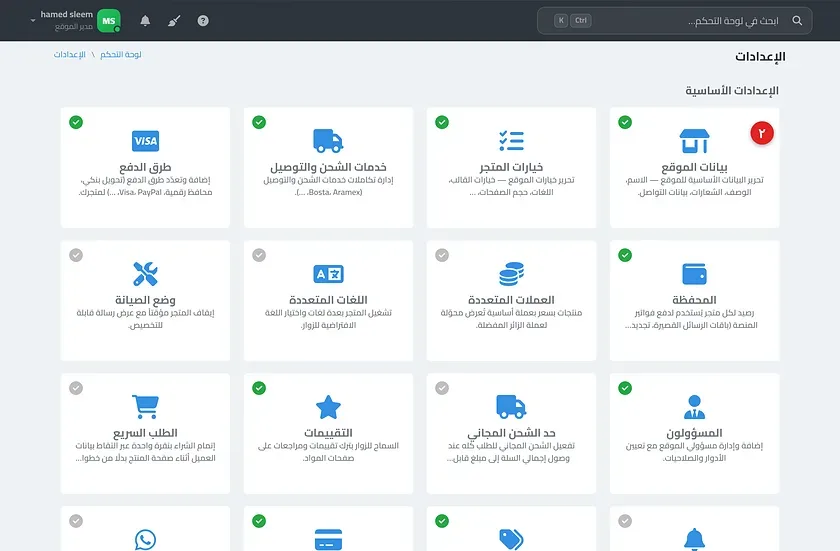840x551 pixels.
Task: Click the wrench tools icon of وضع الصيانة
Action: [x=146, y=274]
